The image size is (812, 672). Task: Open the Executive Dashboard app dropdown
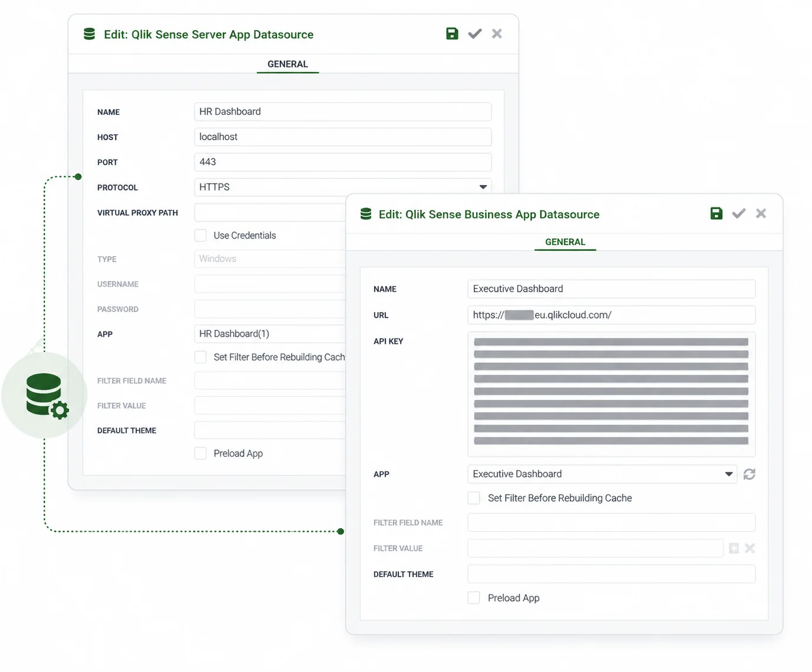click(602, 474)
